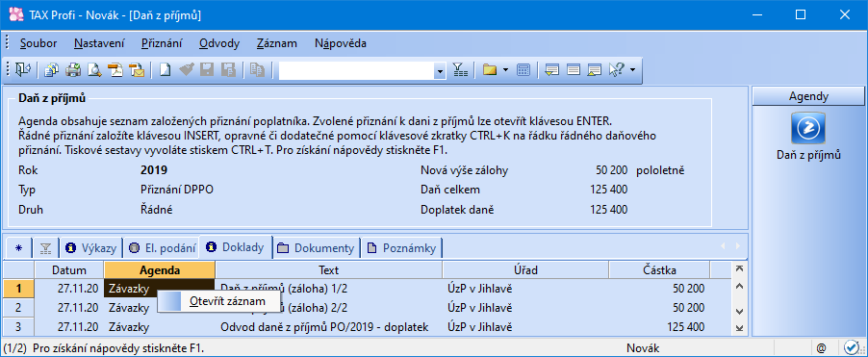The width and height of the screenshot is (868, 357).
Task: Click the yellow folder toolbar icon
Action: click(x=489, y=69)
